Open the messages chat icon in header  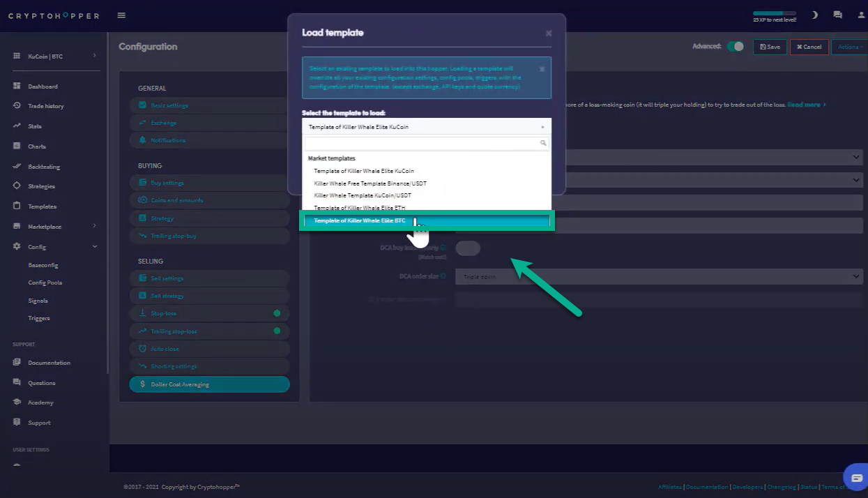(x=837, y=15)
